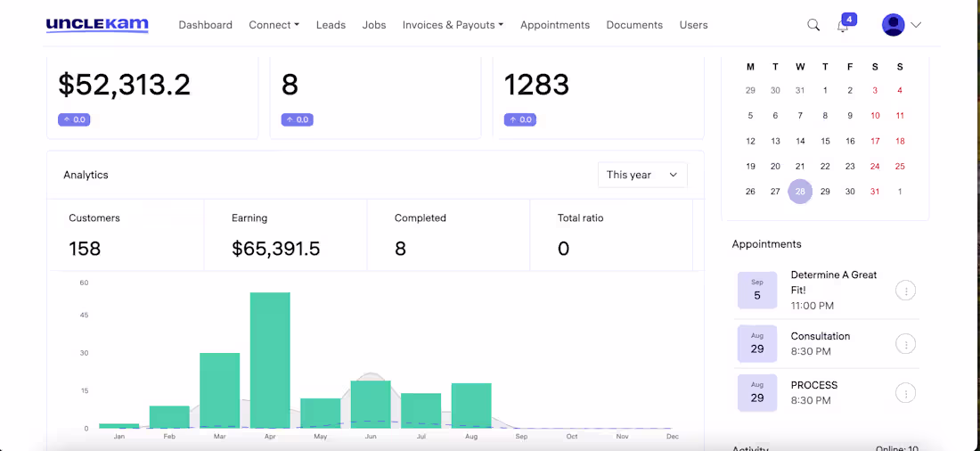
Task: Open the Documents section
Action: (634, 25)
